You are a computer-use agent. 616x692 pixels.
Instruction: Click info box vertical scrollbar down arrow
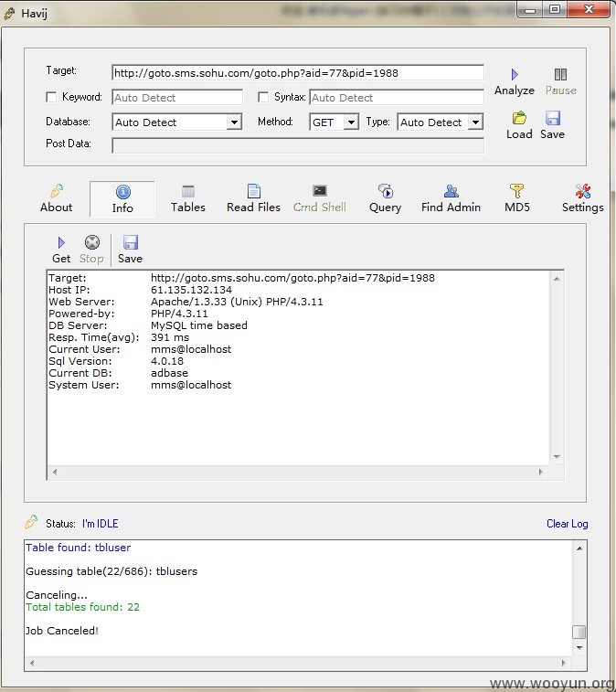point(557,457)
